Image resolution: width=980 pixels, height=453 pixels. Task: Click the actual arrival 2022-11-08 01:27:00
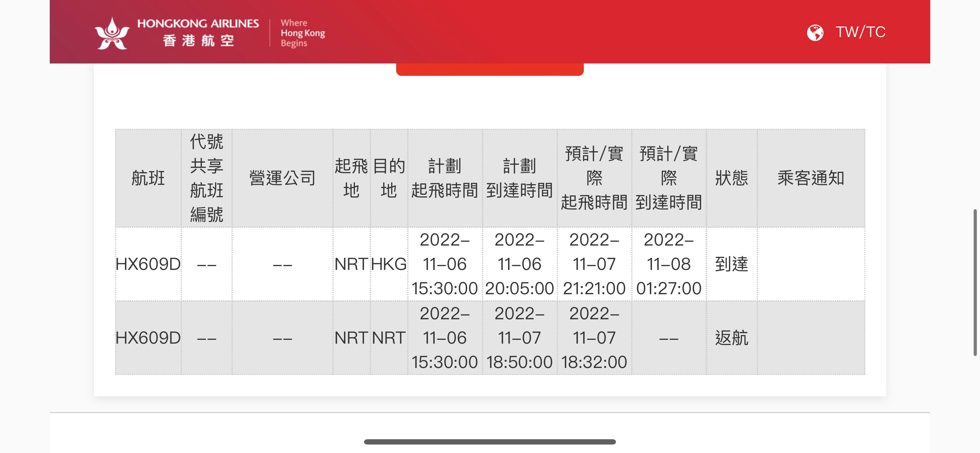tap(669, 264)
